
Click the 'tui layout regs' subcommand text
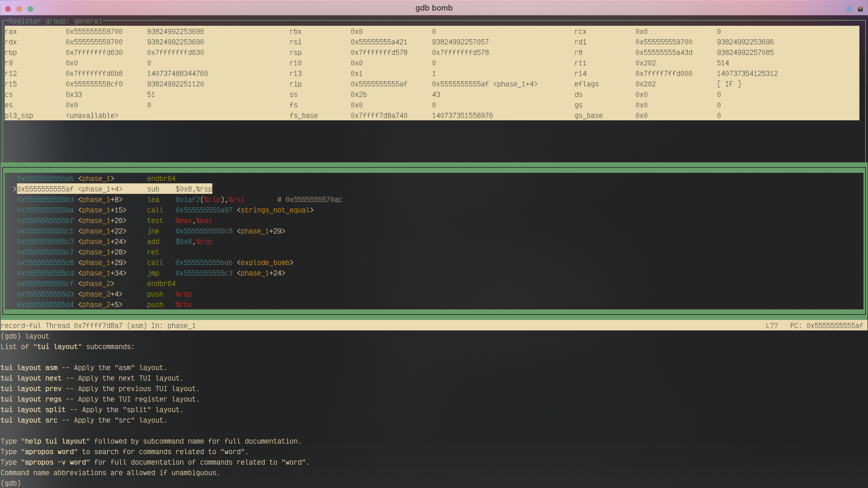point(31,399)
